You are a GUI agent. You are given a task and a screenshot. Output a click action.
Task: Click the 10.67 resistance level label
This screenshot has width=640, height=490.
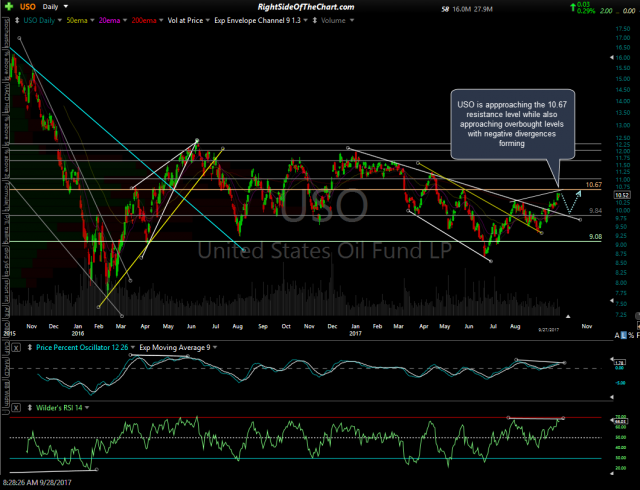(x=593, y=185)
